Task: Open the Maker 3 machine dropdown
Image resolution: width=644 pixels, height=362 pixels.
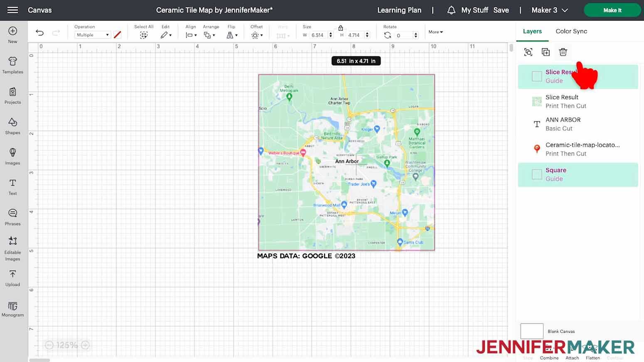Action: (550, 10)
